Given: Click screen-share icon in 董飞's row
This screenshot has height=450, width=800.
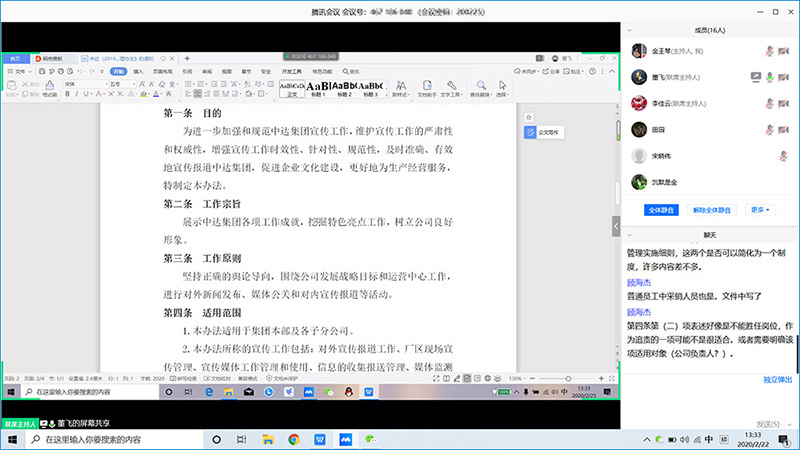Looking at the screenshot, I should (755, 77).
